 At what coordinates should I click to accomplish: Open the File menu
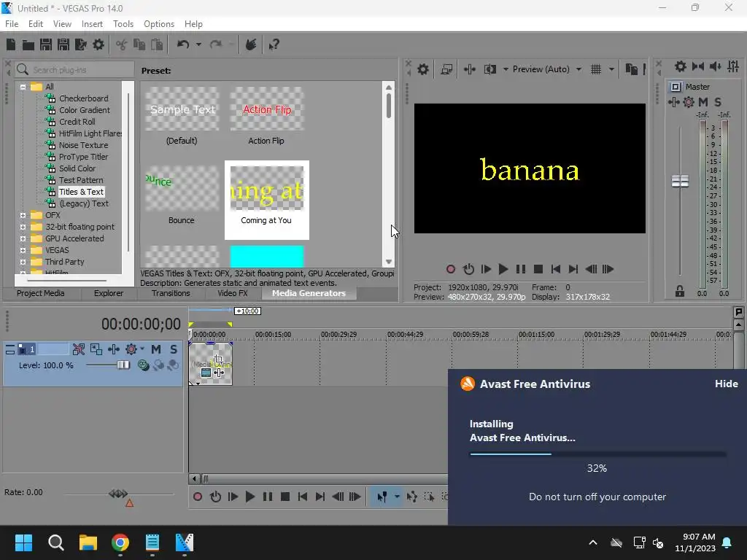12,24
